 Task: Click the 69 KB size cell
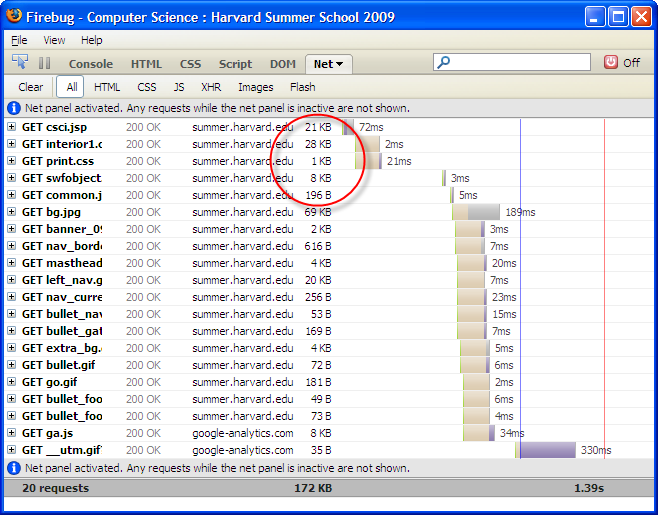pyautogui.click(x=318, y=212)
